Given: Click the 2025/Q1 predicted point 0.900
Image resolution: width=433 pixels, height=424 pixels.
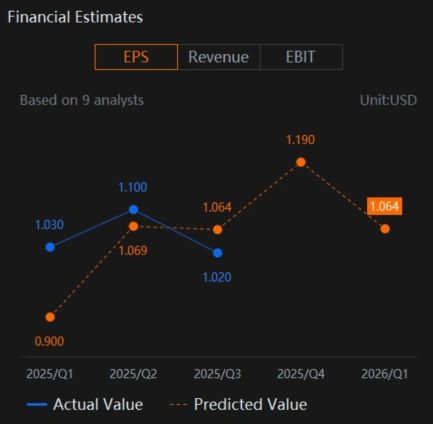Looking at the screenshot, I should (x=50, y=317).
